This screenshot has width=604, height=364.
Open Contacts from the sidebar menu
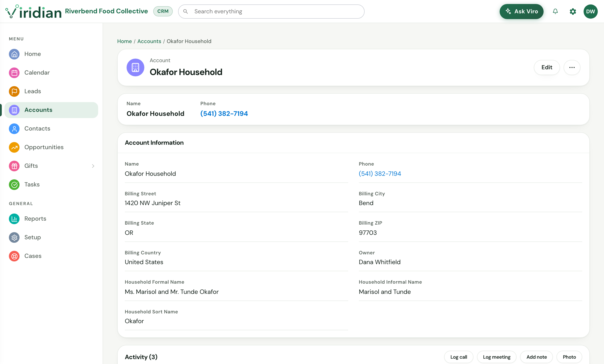click(x=51, y=129)
